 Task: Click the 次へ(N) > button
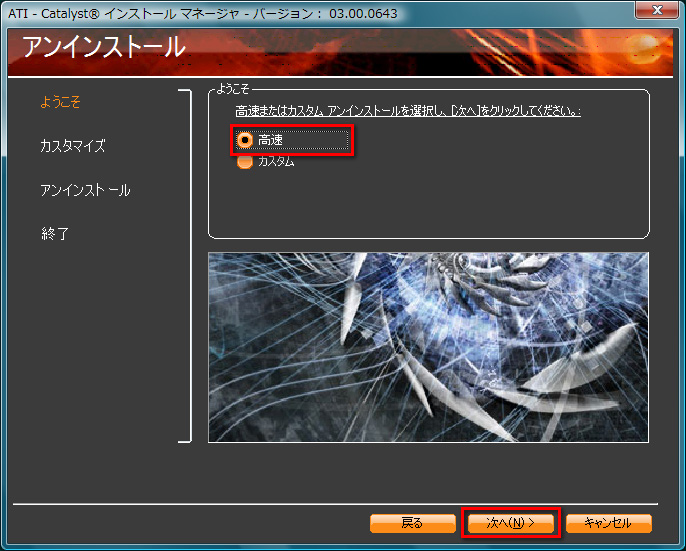point(511,523)
